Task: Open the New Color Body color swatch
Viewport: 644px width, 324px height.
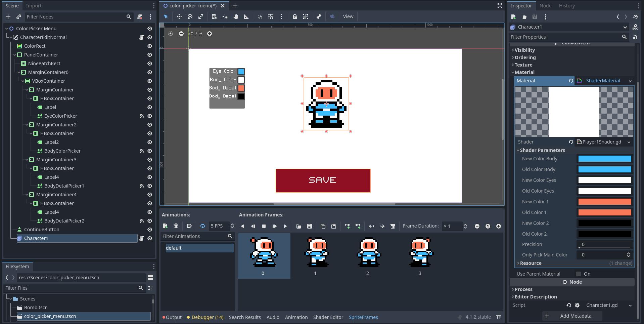Action: (604, 158)
